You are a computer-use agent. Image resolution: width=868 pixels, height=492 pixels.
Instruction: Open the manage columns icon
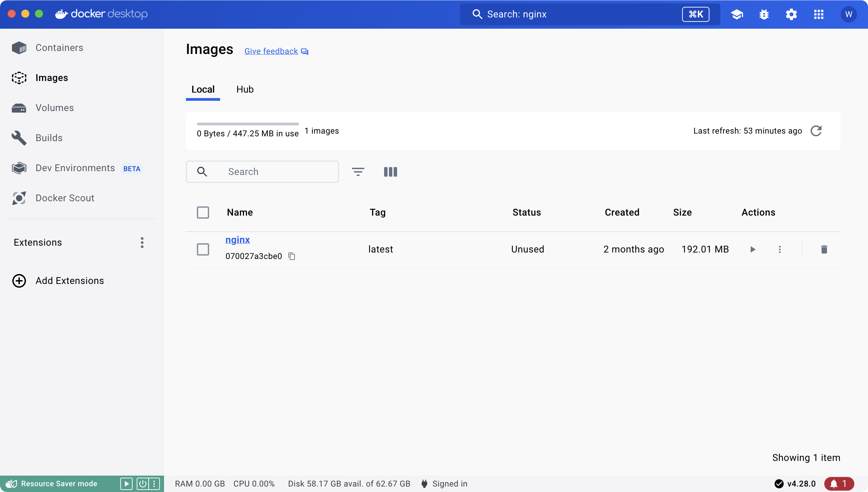tap(390, 172)
